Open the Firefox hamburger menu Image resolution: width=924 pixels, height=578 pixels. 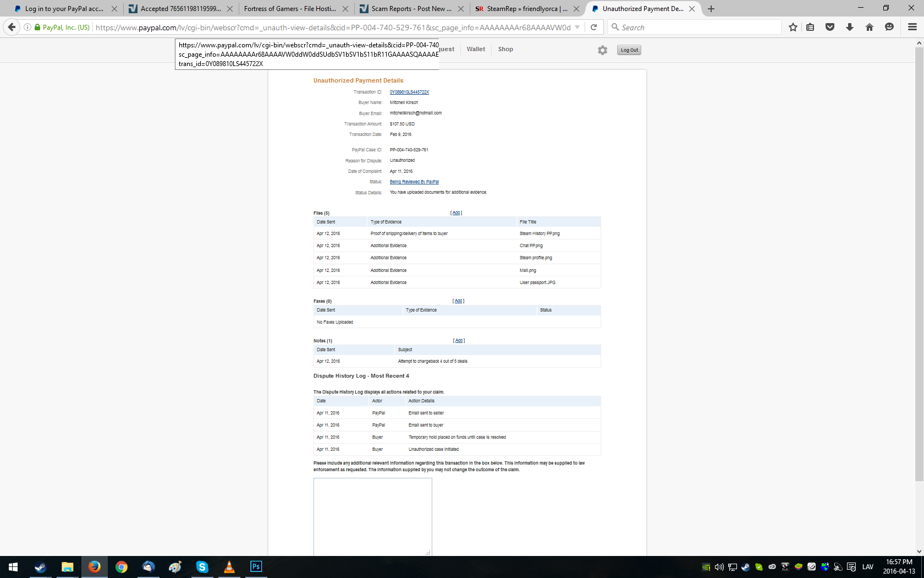[x=912, y=27]
